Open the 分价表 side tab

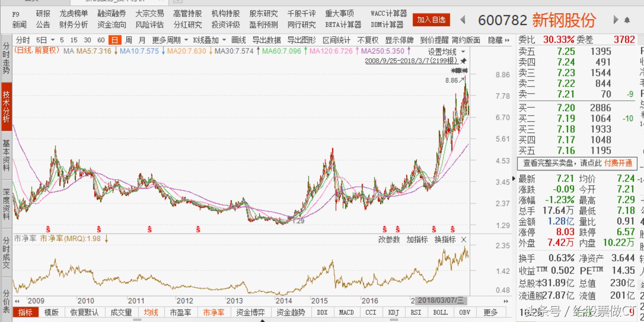coord(6,301)
